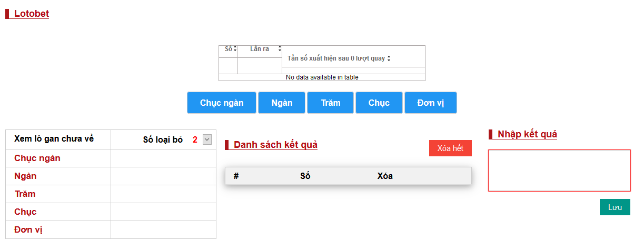The height and width of the screenshot is (240, 644).
Task: Click the Xóa column header in results list
Action: click(385, 176)
